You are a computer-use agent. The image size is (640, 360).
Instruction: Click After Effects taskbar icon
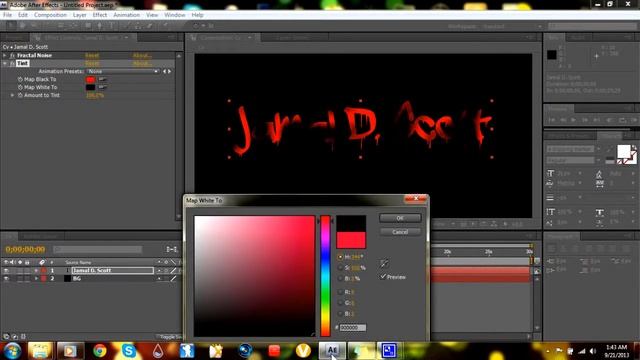pos(332,351)
